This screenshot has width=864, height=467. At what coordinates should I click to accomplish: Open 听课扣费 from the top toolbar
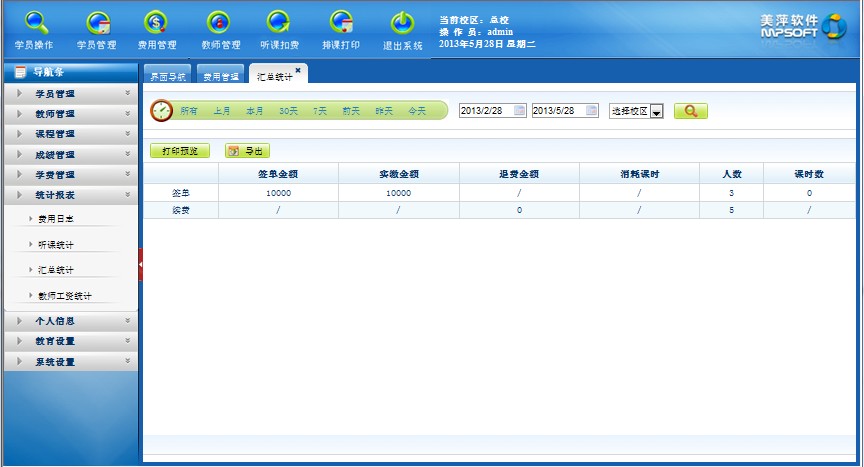click(x=279, y=23)
